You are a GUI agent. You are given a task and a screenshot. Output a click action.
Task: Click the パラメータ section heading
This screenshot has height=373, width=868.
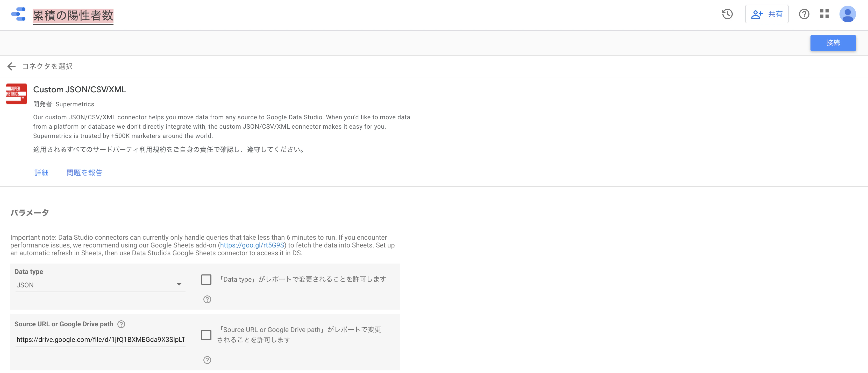pos(30,213)
